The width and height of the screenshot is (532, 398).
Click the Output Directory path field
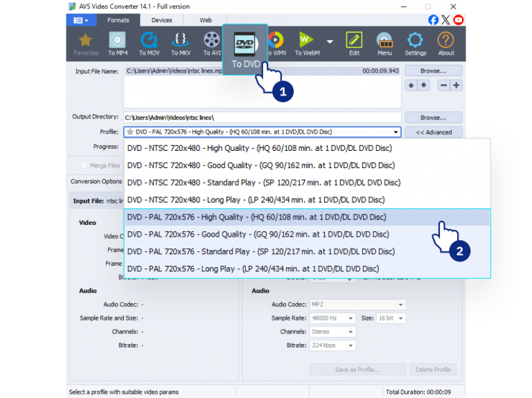tap(263, 118)
